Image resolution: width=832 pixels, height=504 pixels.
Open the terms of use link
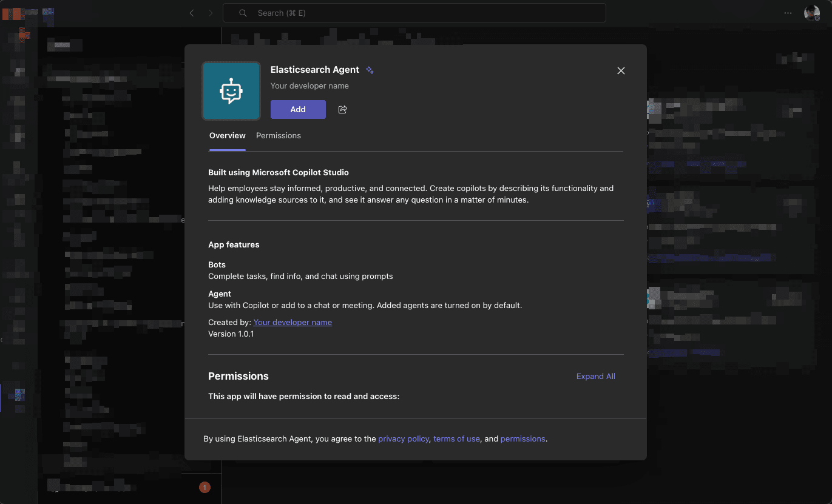tap(456, 439)
